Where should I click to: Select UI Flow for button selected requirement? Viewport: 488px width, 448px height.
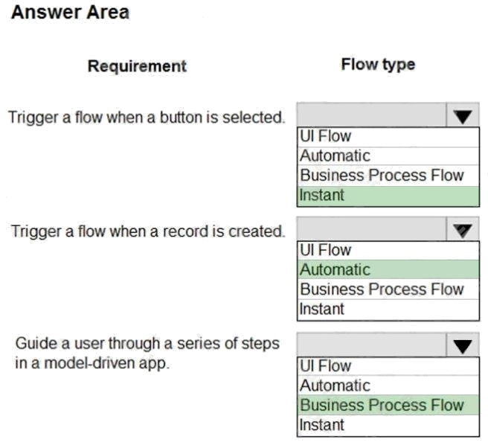point(388,137)
